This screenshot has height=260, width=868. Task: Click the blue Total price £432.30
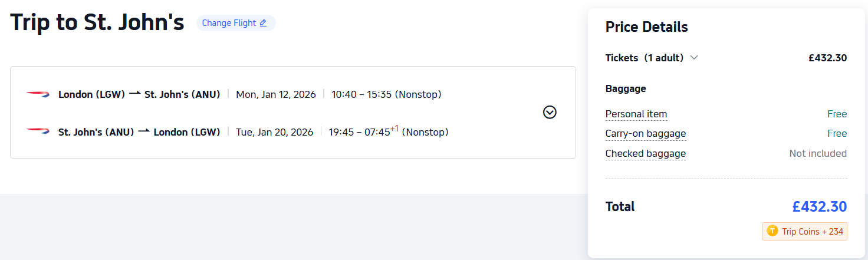click(x=820, y=207)
